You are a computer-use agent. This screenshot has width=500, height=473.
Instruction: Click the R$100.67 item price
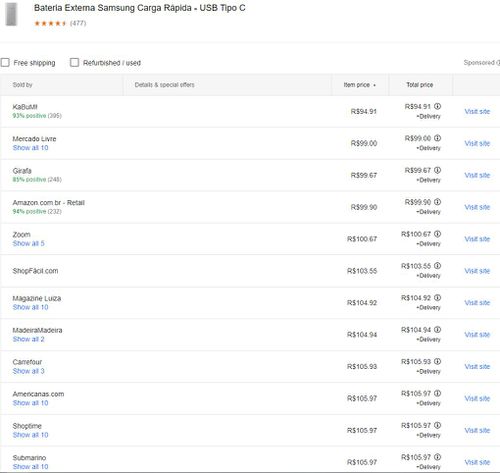coord(362,239)
